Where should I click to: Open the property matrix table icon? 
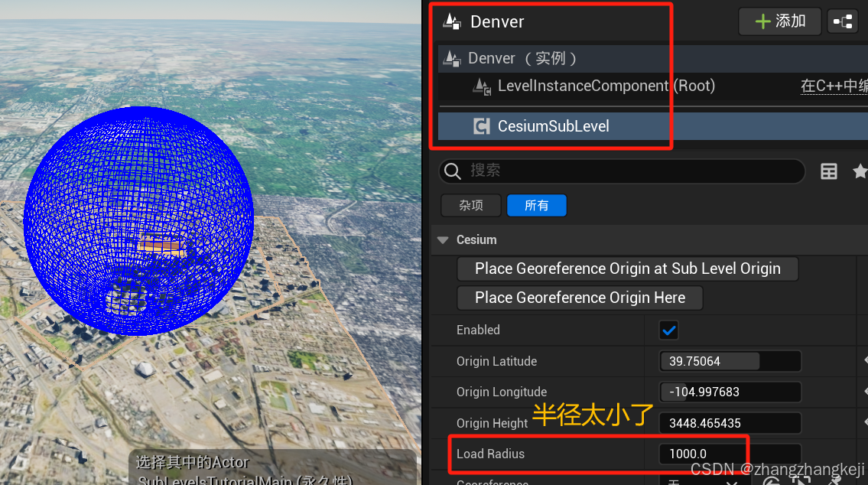click(829, 171)
